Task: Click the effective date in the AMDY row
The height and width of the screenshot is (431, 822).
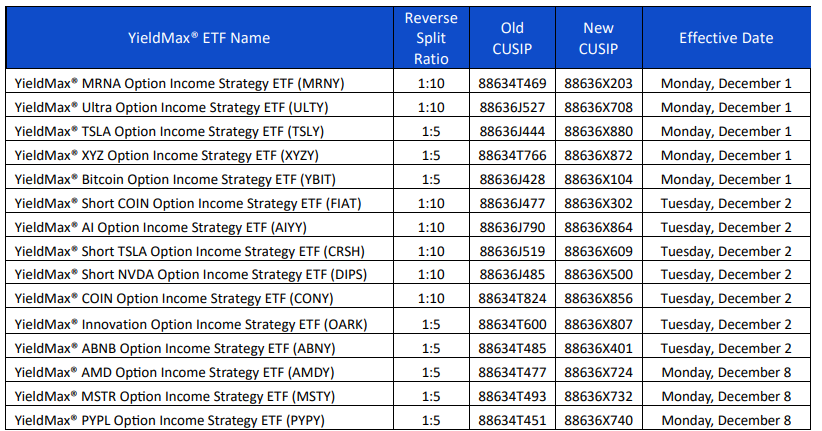Action: tap(726, 373)
